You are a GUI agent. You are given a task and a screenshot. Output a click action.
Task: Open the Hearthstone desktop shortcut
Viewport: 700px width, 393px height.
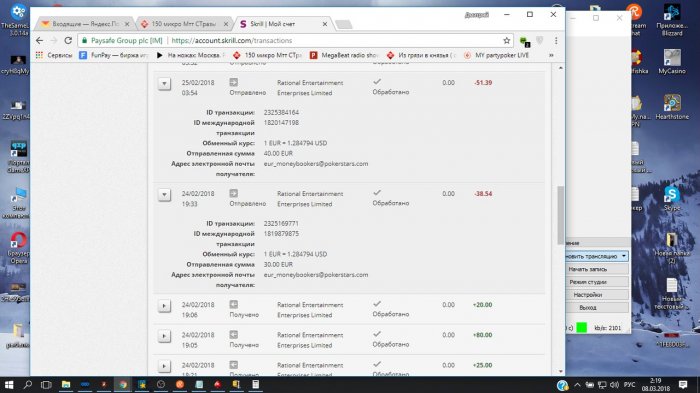coord(672,107)
